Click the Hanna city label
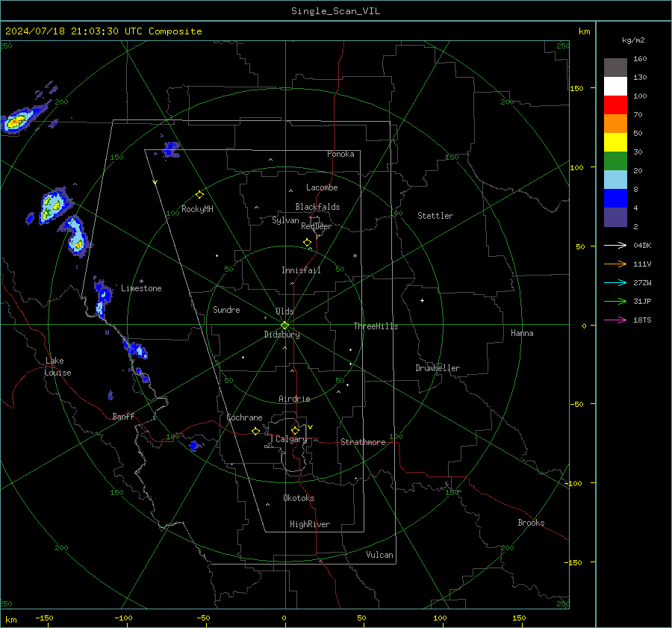Screen dimensions: 672x628 (522, 333)
